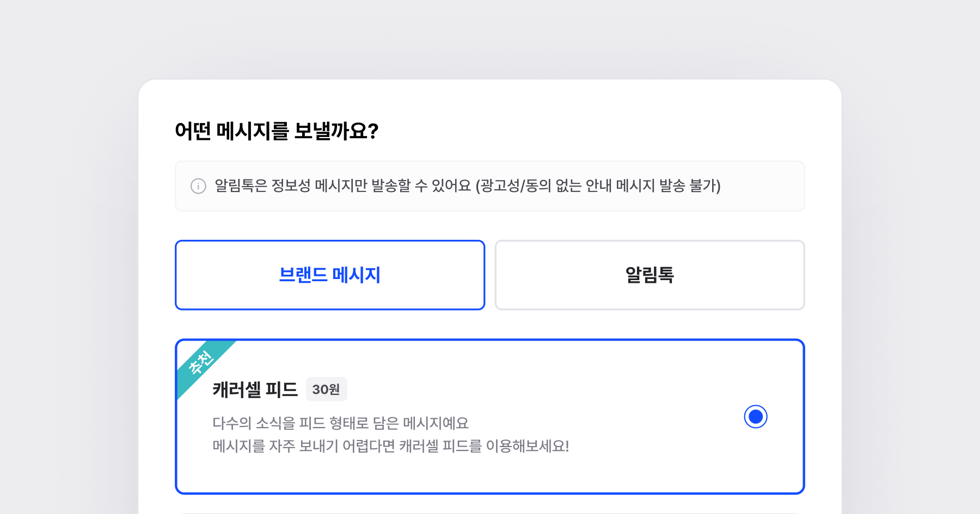
Task: Click the 광고성/동의 없는 안내 parenthetical note
Action: (598, 186)
